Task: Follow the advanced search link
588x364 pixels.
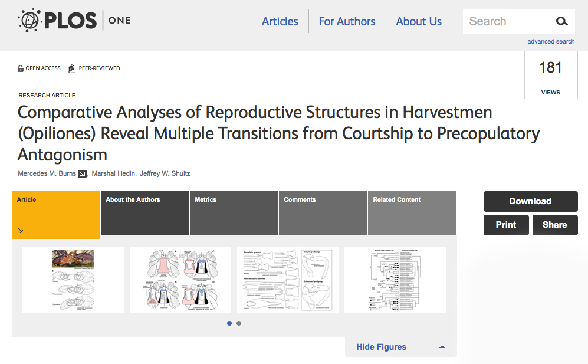Action: tap(550, 41)
